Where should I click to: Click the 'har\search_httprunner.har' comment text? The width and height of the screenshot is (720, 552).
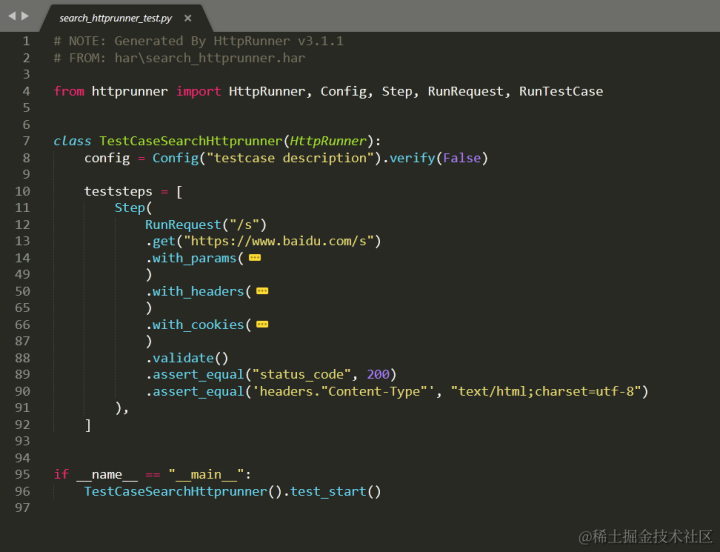[x=210, y=58]
